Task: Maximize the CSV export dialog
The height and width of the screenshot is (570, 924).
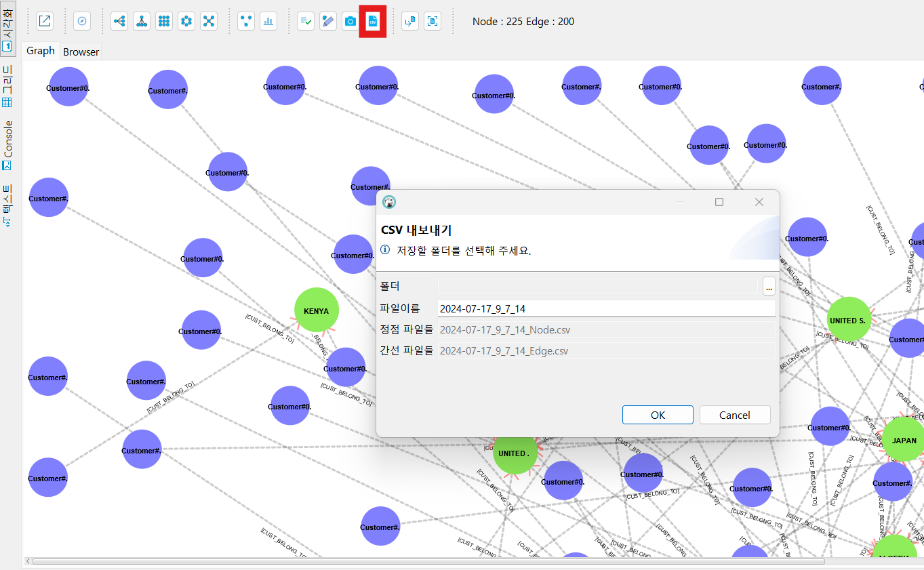Action: 719,202
